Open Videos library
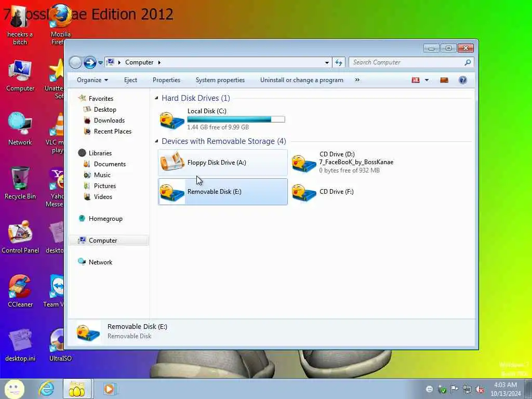Image resolution: width=532 pixels, height=399 pixels. tap(103, 197)
